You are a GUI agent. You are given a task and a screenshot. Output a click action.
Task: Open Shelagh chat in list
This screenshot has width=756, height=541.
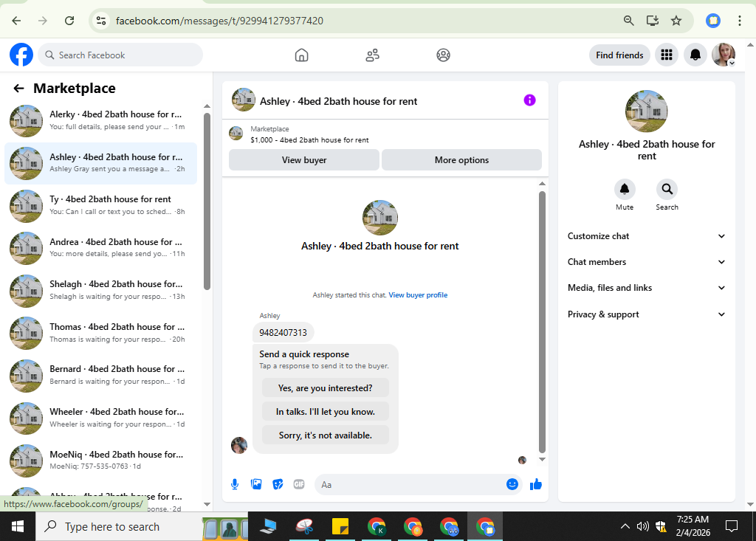click(x=100, y=290)
